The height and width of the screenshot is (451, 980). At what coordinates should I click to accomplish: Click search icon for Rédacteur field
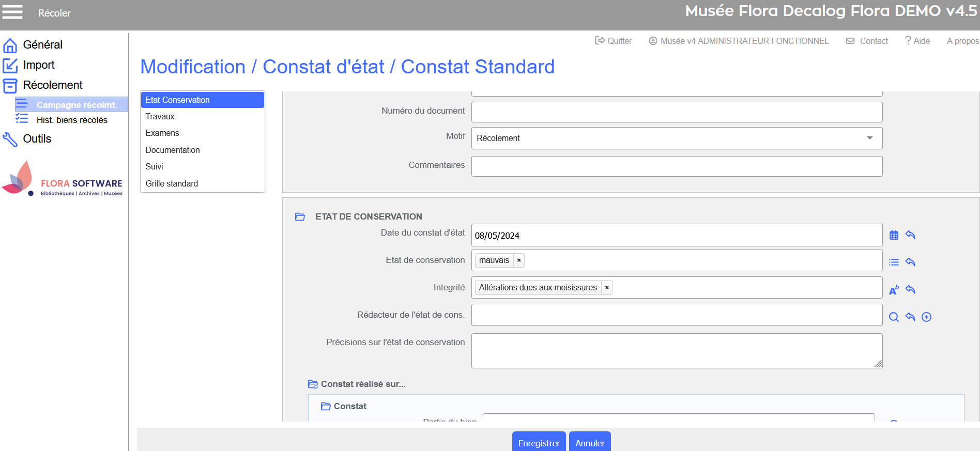pos(894,317)
